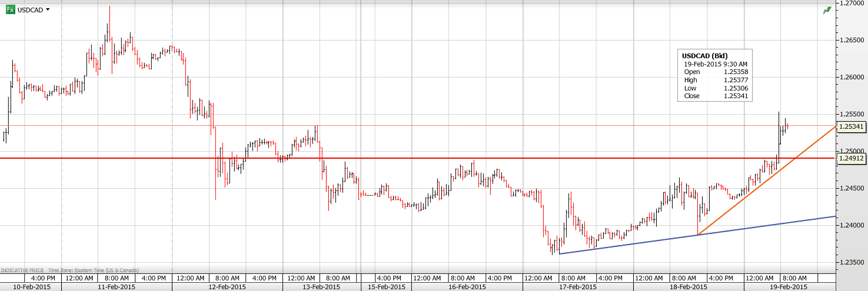868x291 pixels.
Task: Click the 11-Feb-2015 date segment
Action: (117, 286)
